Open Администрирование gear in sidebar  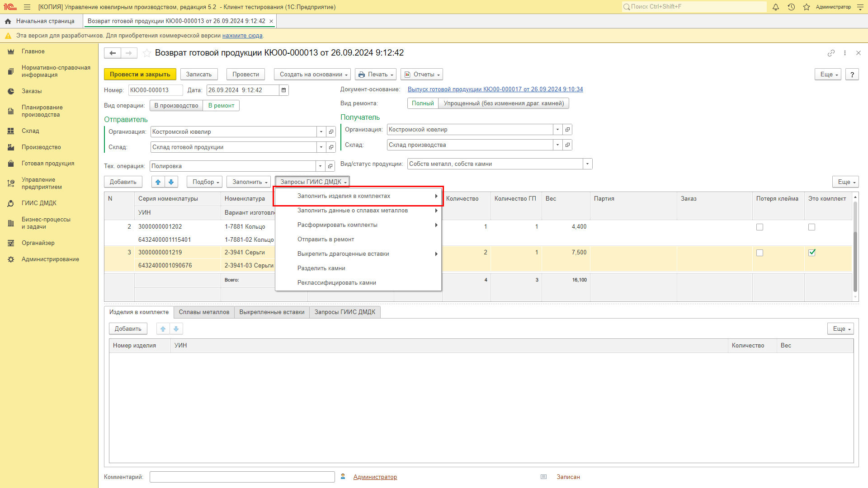point(11,259)
